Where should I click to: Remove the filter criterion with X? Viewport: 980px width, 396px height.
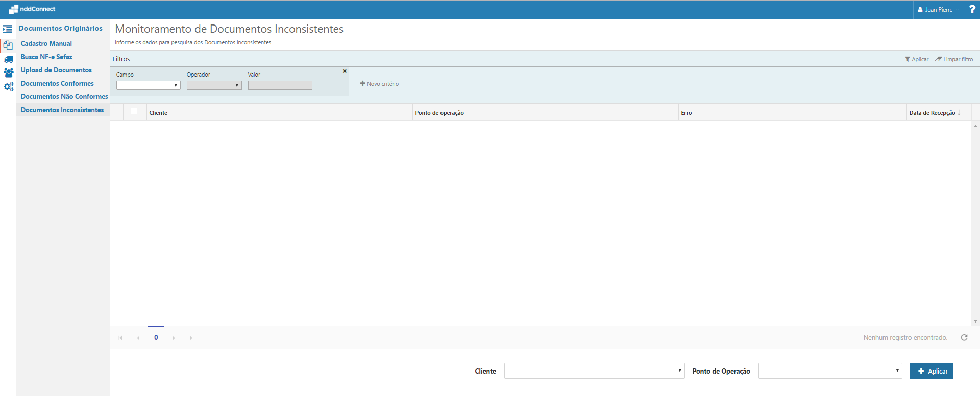345,71
